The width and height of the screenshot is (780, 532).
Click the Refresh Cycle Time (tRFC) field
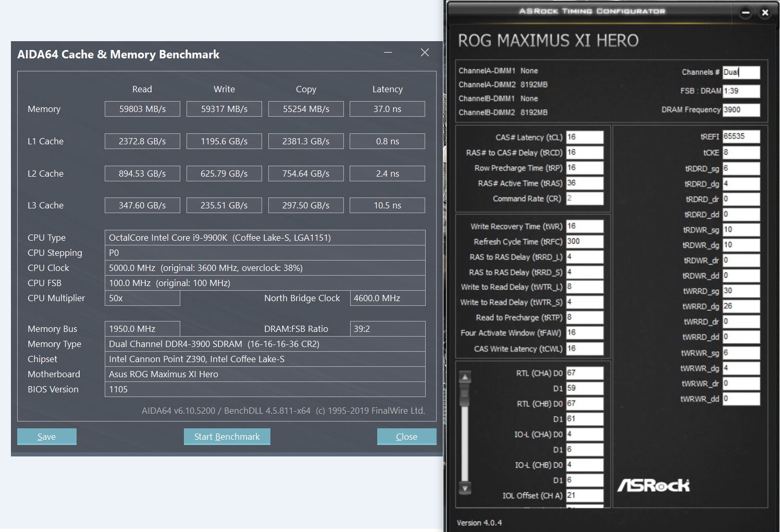point(585,242)
